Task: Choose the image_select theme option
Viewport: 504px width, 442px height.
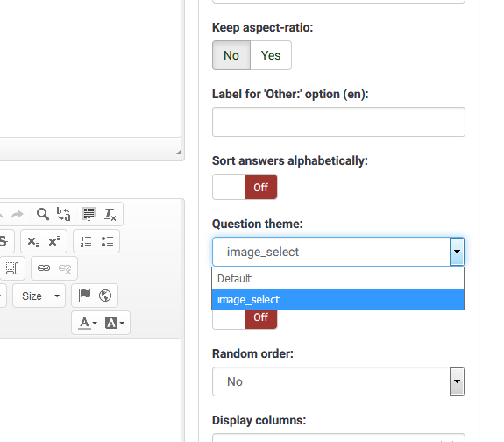Action: click(x=337, y=300)
